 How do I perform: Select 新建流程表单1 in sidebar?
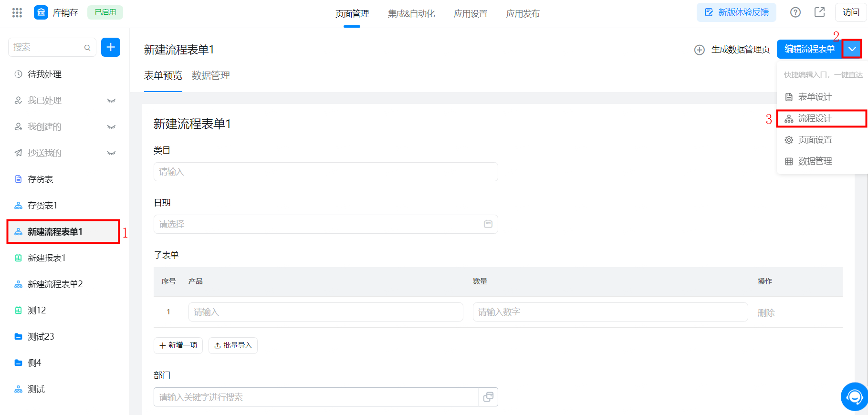coord(63,232)
